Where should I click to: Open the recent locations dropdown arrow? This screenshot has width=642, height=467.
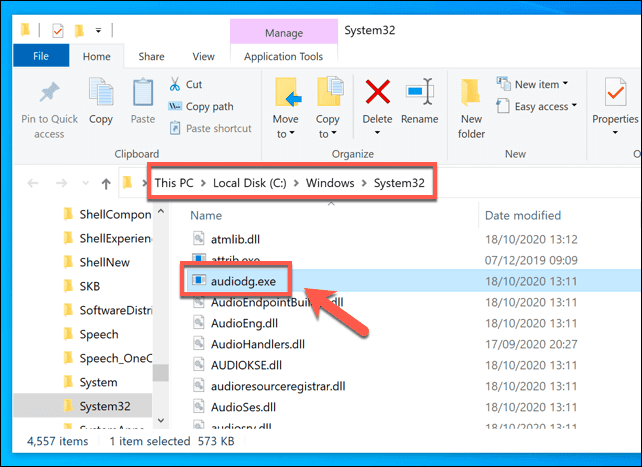pyautogui.click(x=86, y=183)
